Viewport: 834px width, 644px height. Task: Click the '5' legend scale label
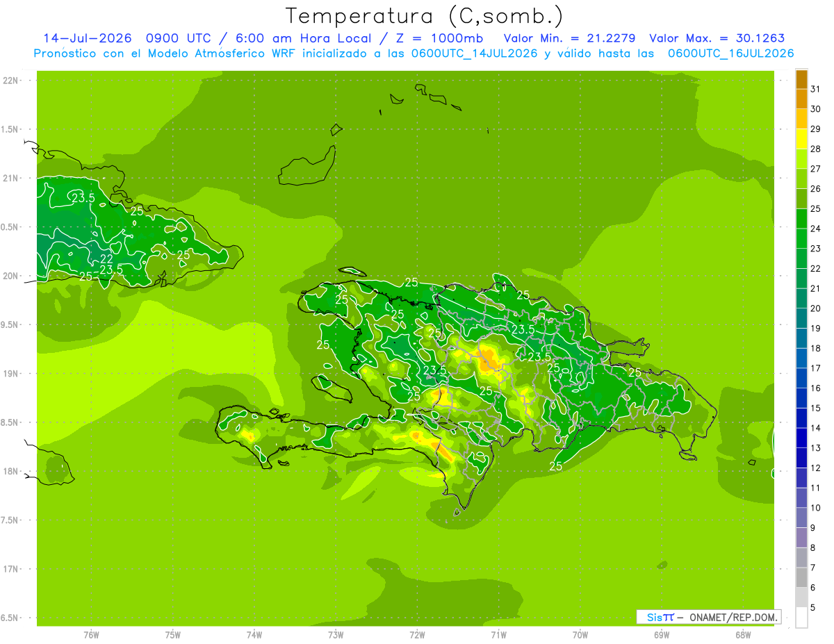tap(813, 608)
